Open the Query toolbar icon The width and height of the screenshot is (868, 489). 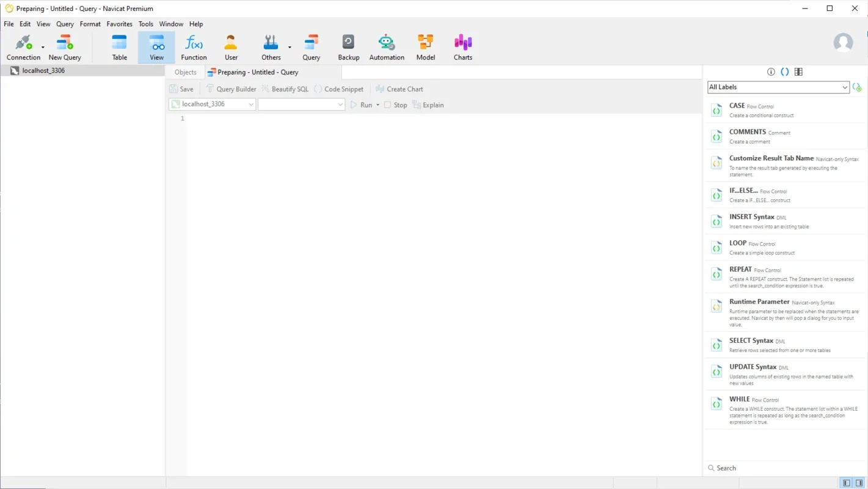312,48
